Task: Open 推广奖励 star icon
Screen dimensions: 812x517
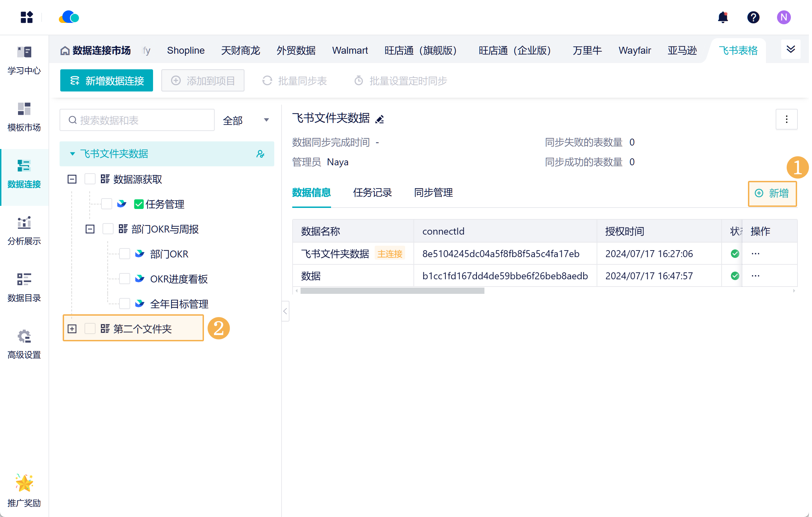Action: [x=24, y=483]
